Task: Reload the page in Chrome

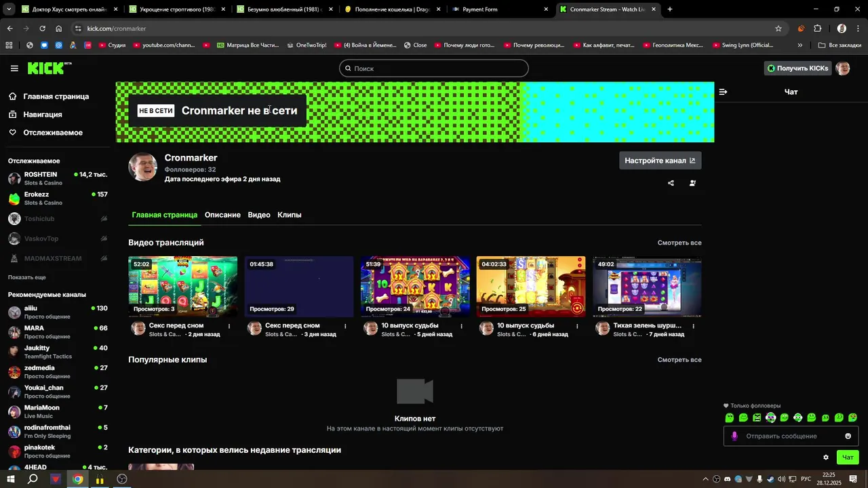Action: 42,28
